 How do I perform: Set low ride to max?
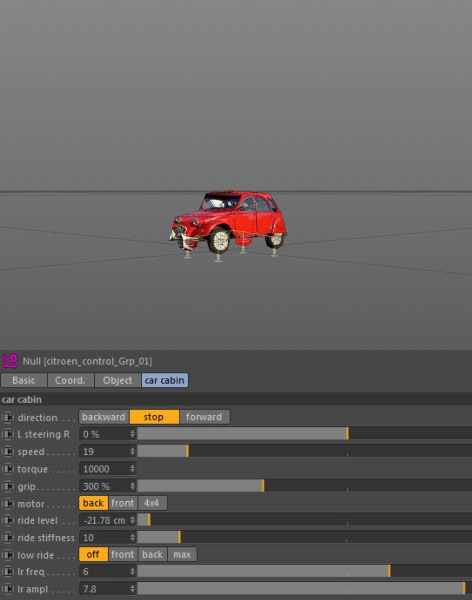click(182, 554)
